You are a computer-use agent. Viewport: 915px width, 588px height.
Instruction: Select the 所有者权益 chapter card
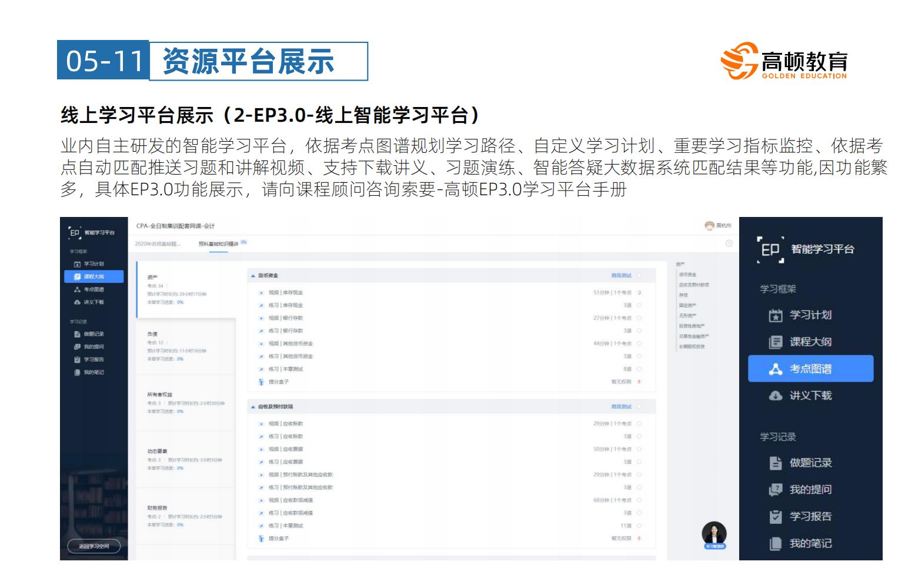[x=186, y=403]
